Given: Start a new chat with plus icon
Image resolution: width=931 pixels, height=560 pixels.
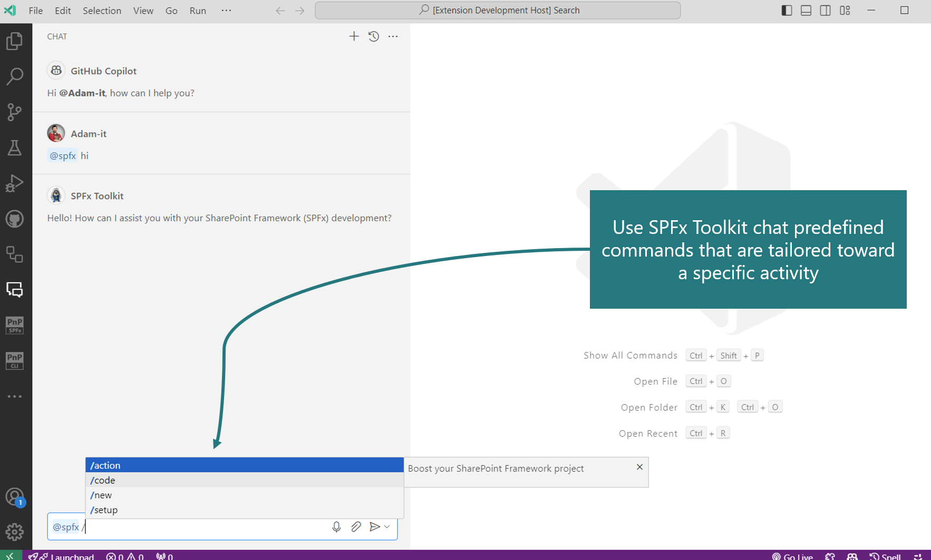Looking at the screenshot, I should [x=354, y=36].
